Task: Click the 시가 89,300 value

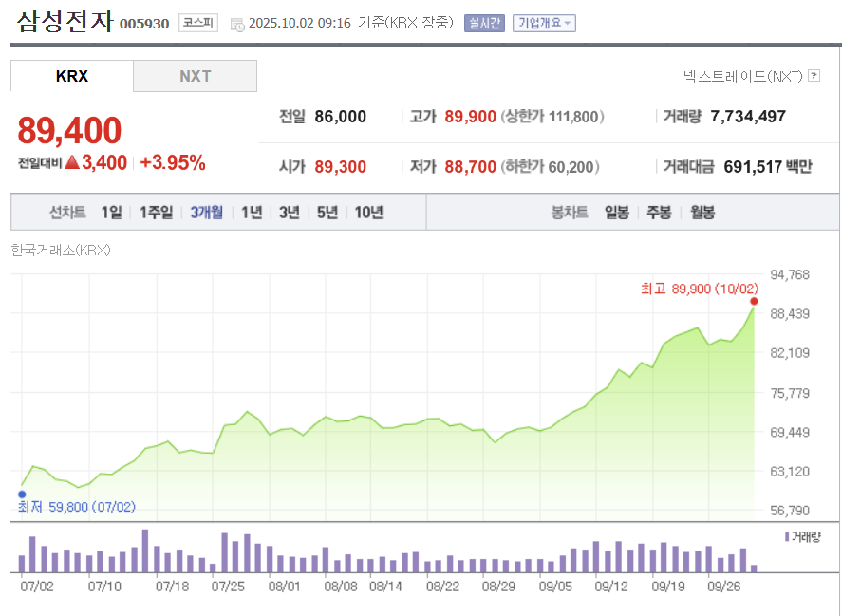Action: point(341,166)
